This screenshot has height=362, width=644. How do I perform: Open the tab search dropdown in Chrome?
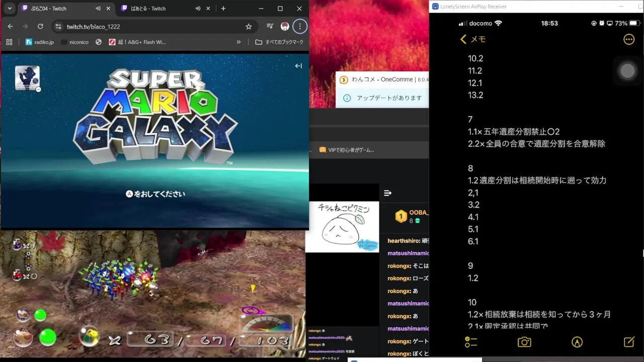[x=9, y=9]
